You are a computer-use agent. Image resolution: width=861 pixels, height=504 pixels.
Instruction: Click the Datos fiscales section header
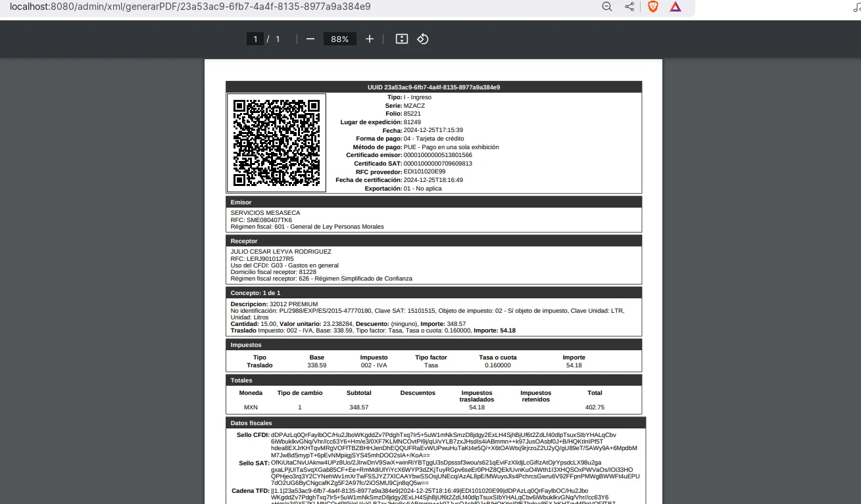click(435, 423)
